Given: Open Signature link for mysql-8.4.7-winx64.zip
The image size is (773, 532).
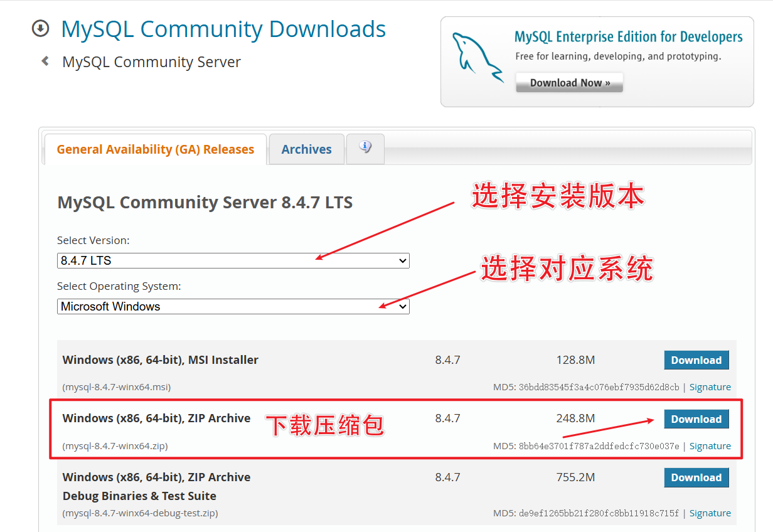Looking at the screenshot, I should pos(710,446).
